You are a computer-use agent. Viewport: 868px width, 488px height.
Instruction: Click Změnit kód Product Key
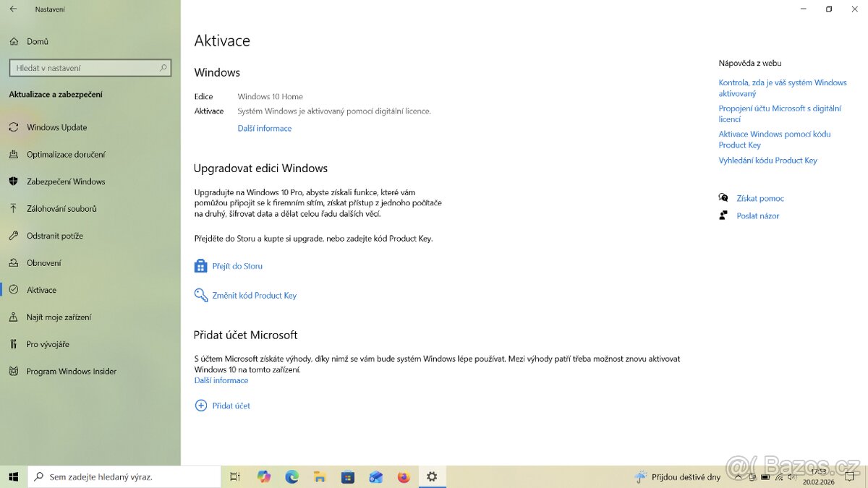pyautogui.click(x=254, y=295)
